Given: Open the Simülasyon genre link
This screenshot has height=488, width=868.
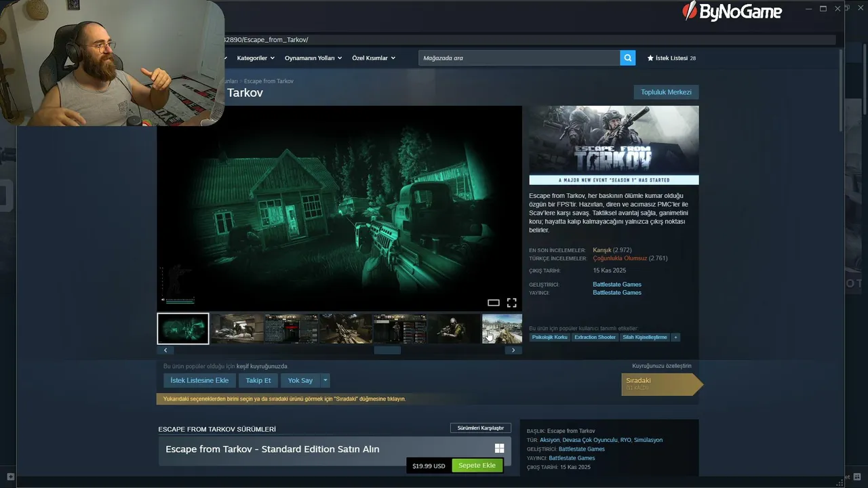Looking at the screenshot, I should (x=648, y=440).
